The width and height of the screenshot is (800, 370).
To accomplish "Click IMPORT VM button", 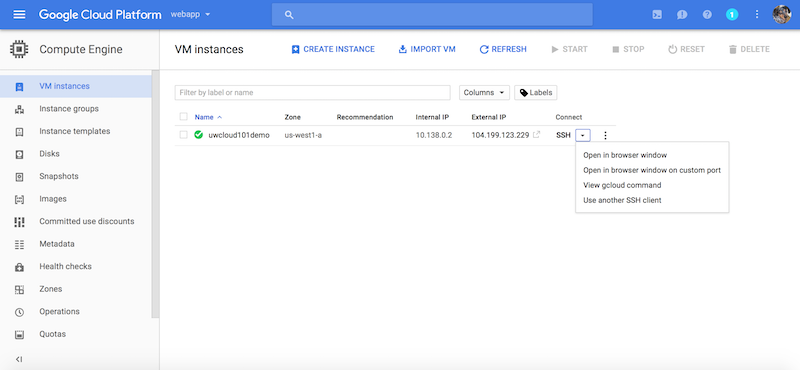I will click(427, 50).
